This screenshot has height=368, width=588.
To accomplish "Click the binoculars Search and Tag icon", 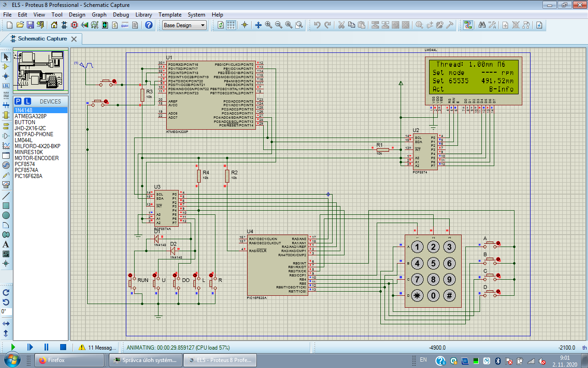I will tap(482, 25).
